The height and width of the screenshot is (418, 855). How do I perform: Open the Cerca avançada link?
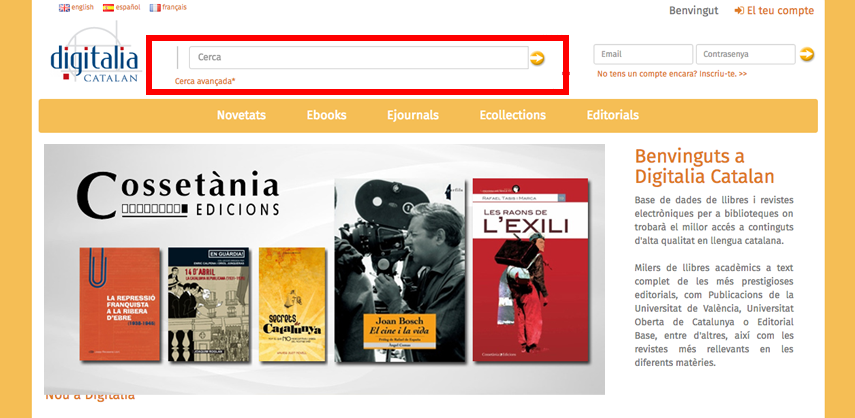[205, 81]
